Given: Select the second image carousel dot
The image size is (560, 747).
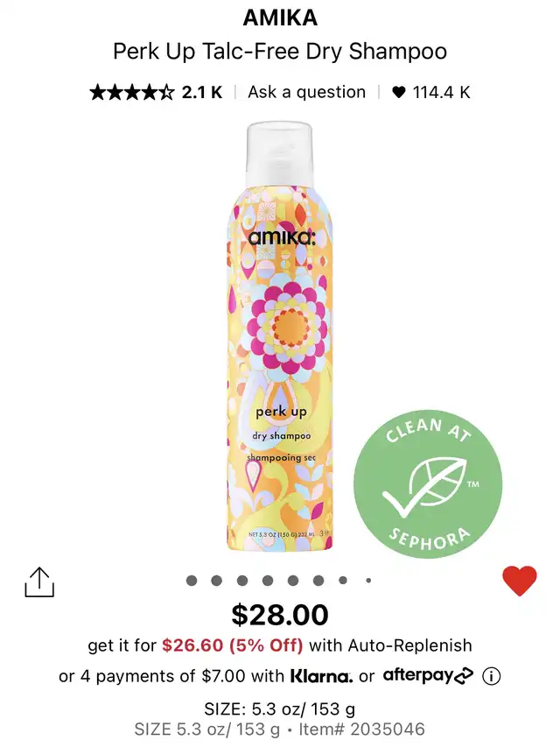Looking at the screenshot, I should [217, 581].
